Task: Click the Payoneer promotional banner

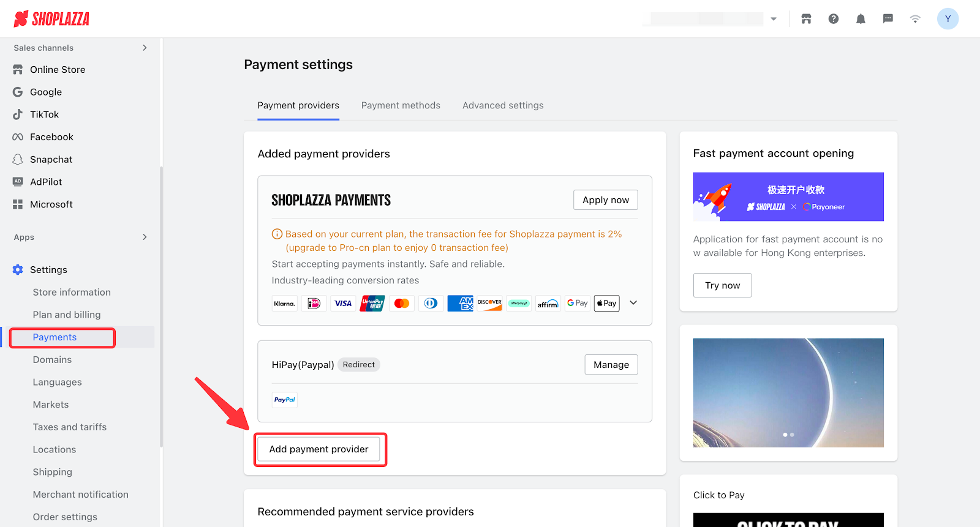Action: (788, 197)
